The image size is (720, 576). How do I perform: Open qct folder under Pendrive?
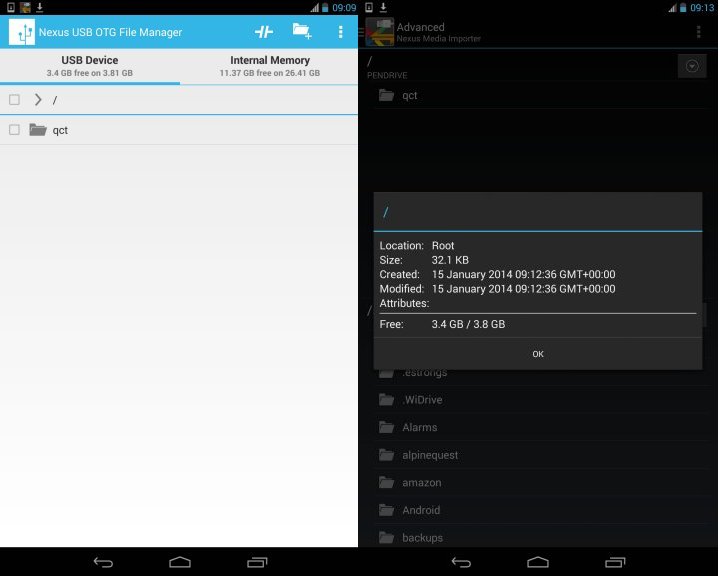[x=409, y=96]
